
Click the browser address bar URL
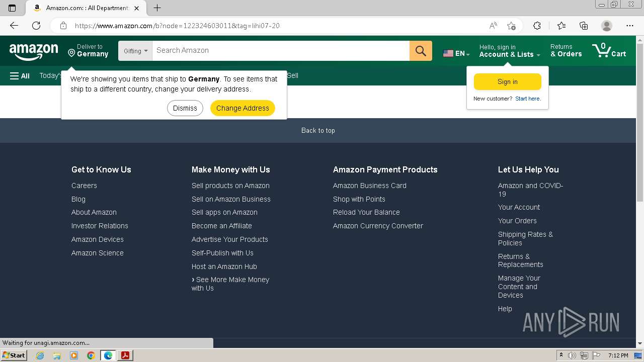pos(177,26)
